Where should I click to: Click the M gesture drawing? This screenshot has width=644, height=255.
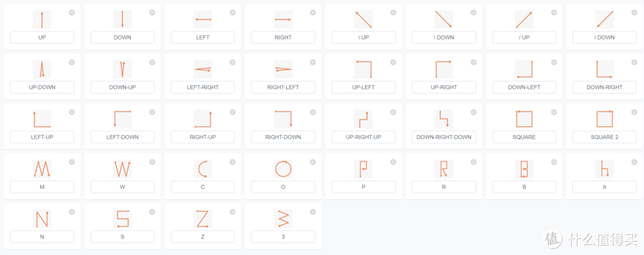tap(42, 169)
